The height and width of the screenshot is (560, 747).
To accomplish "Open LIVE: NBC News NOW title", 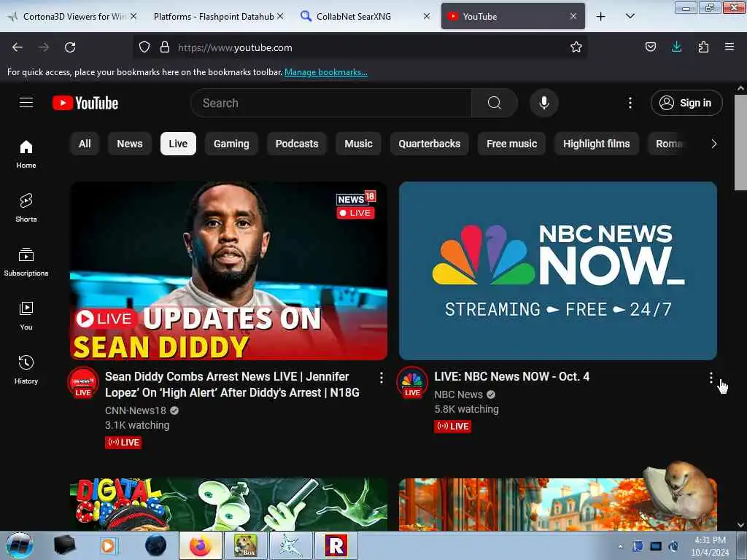I will click(x=511, y=377).
